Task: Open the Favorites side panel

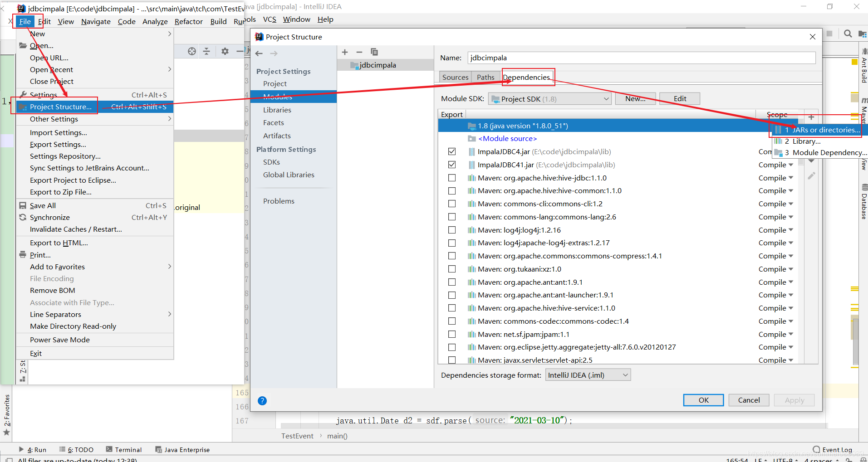Action: (7, 415)
